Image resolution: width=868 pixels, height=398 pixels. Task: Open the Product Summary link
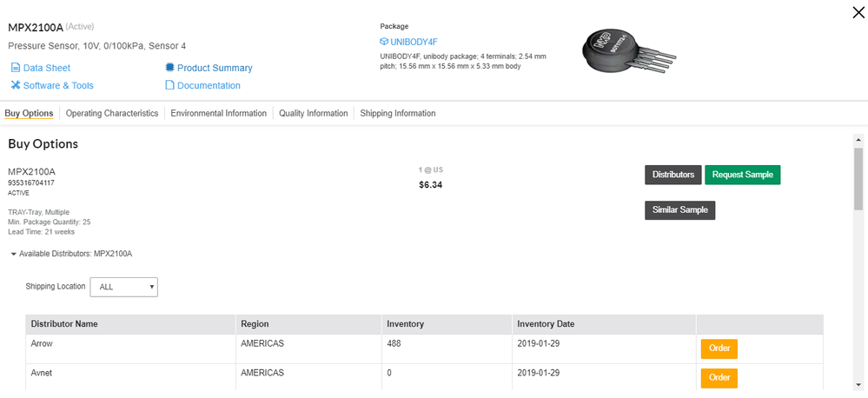[215, 68]
